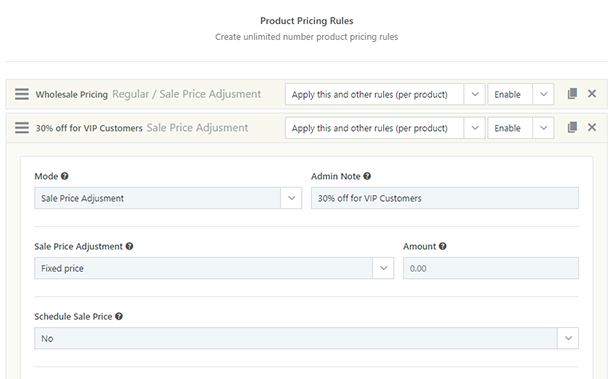The width and height of the screenshot is (616, 379).
Task: Open the Mode dropdown showing Sale Price Adjusment
Action: coord(168,198)
